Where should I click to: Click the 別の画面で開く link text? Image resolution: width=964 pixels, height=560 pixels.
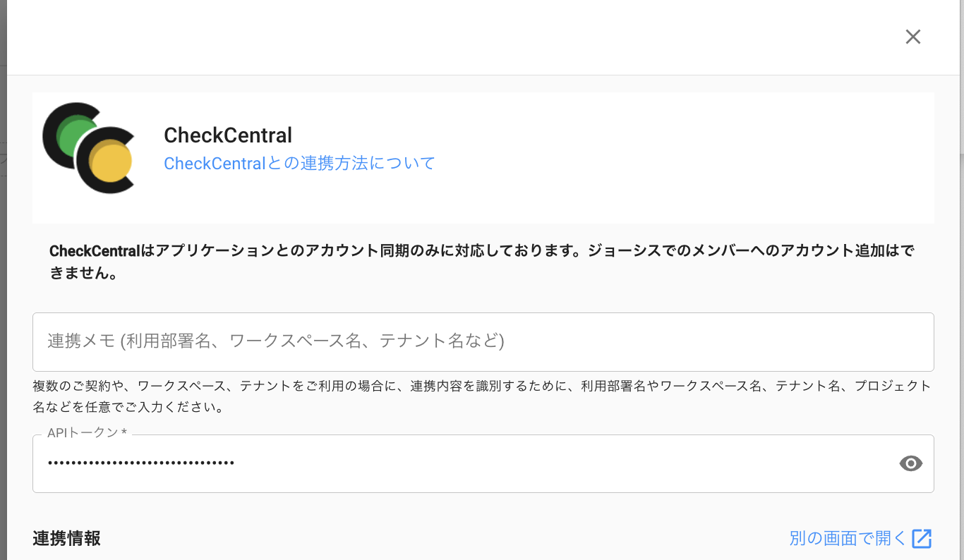pos(848,538)
